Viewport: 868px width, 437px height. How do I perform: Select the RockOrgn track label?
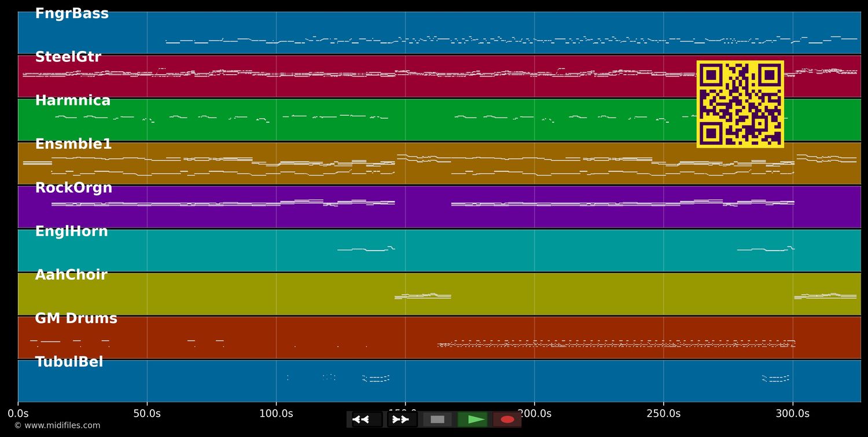point(73,188)
